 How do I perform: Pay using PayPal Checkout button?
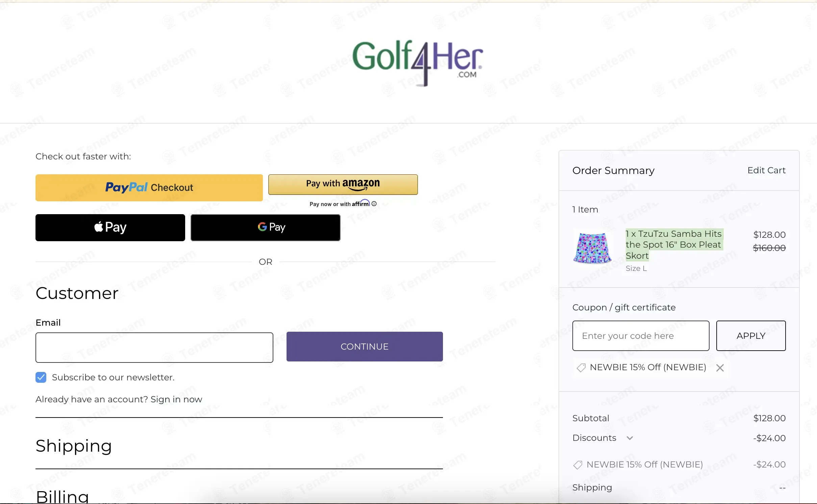coord(149,187)
